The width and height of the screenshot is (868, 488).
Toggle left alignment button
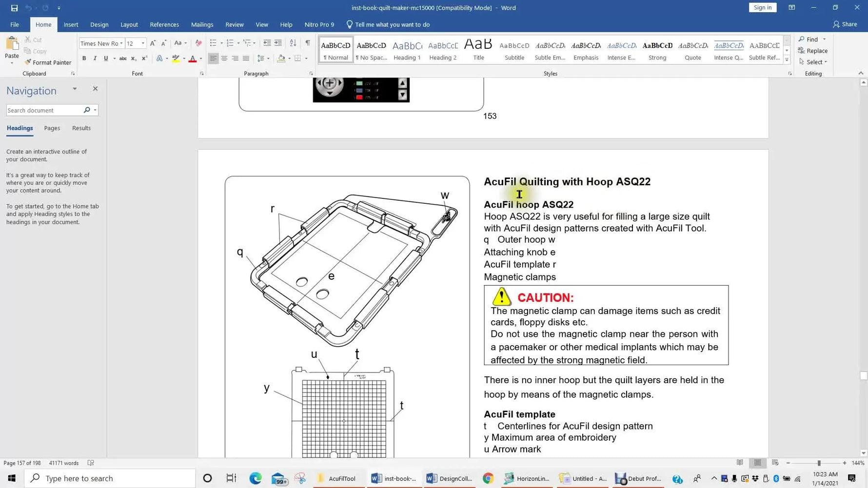213,59
